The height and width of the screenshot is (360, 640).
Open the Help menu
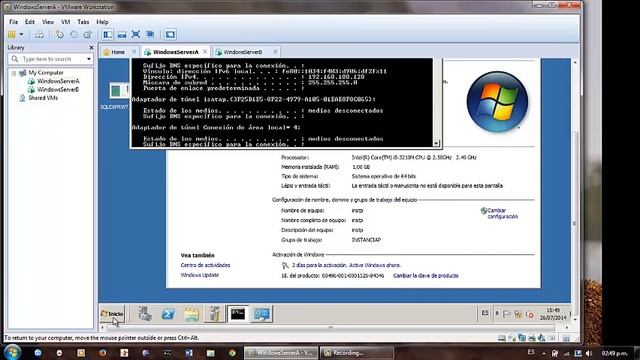102,22
